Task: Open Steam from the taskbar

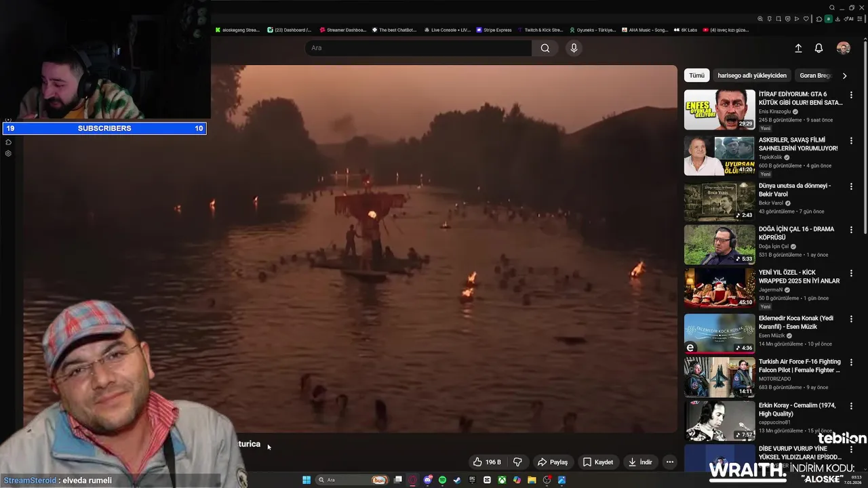Action: pos(457,480)
